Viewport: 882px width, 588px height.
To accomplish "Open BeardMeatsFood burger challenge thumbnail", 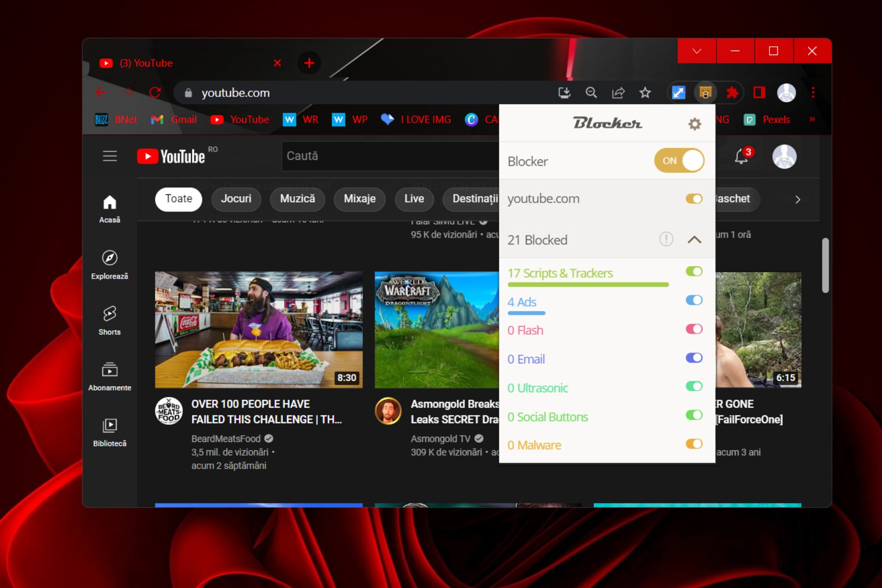I will click(259, 330).
